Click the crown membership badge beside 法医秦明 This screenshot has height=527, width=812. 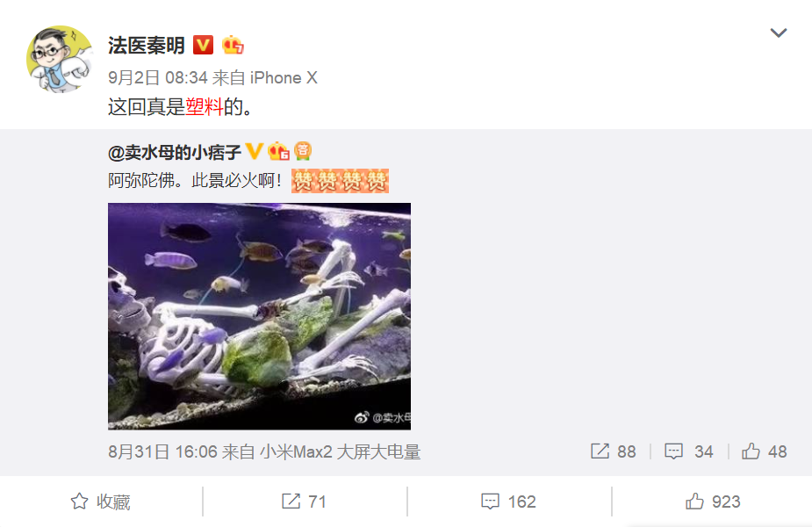pyautogui.click(x=233, y=46)
